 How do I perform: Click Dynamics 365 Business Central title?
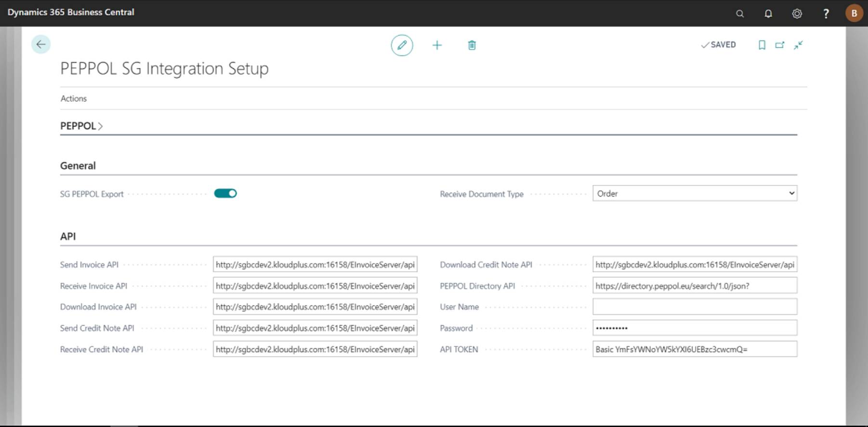point(71,12)
